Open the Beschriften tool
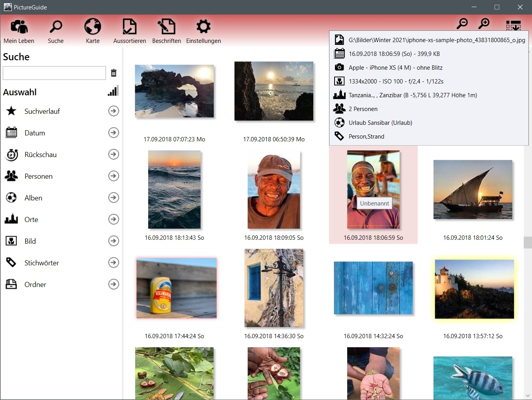Viewport: 532px width, 400px height. 166,31
